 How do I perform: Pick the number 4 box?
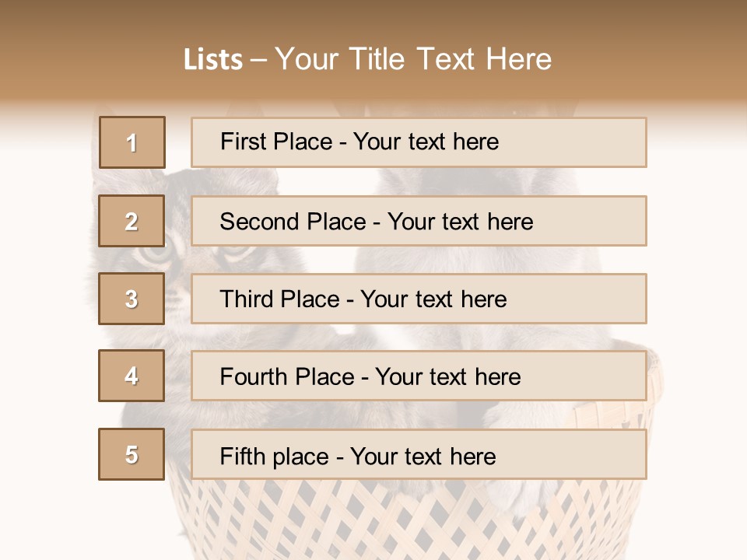coord(132,376)
